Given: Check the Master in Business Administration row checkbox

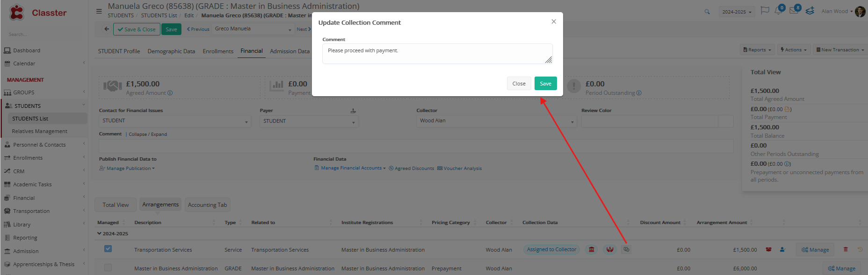Looking at the screenshot, I should [108, 268].
